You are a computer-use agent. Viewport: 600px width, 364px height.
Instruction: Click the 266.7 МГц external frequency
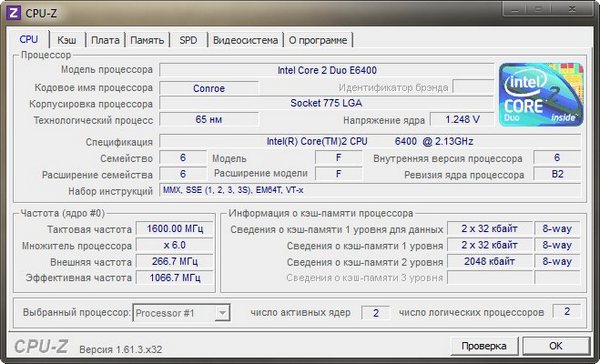click(x=175, y=262)
